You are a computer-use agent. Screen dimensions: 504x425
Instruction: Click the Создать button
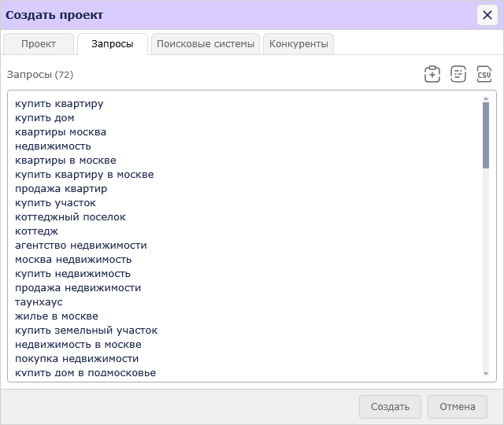click(x=390, y=407)
